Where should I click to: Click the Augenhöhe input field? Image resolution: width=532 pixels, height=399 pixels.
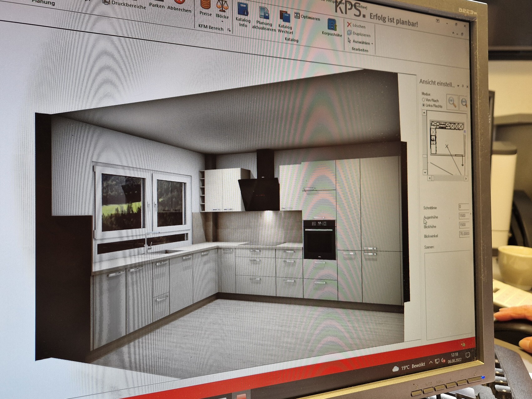pyautogui.click(x=463, y=216)
